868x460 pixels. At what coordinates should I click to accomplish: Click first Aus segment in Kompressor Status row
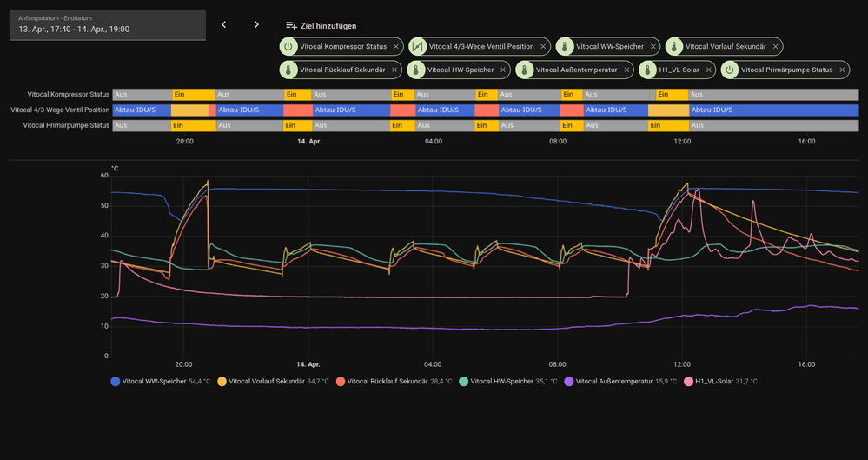coord(142,95)
